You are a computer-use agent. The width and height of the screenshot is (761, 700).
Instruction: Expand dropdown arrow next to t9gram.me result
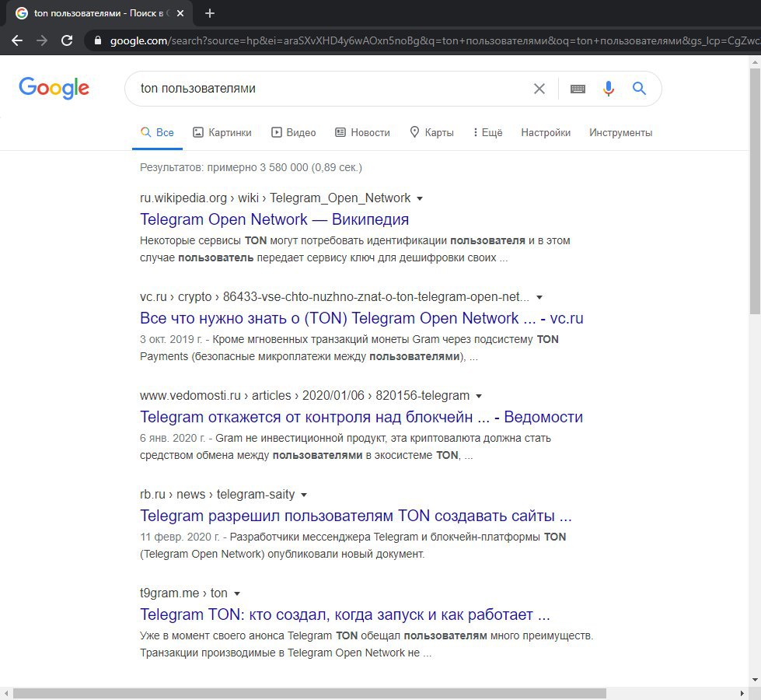(x=237, y=593)
